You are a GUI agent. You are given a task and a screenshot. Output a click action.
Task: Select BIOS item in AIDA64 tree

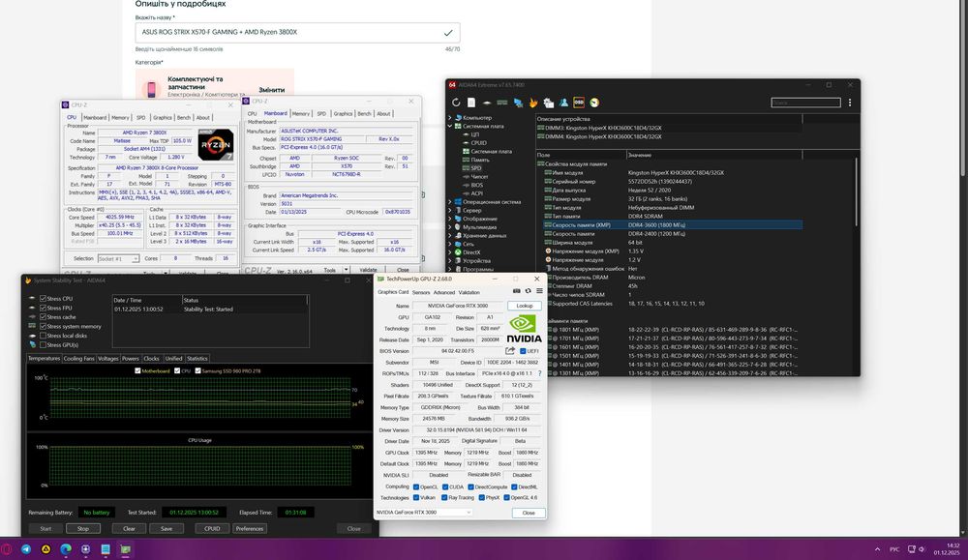[x=476, y=185]
